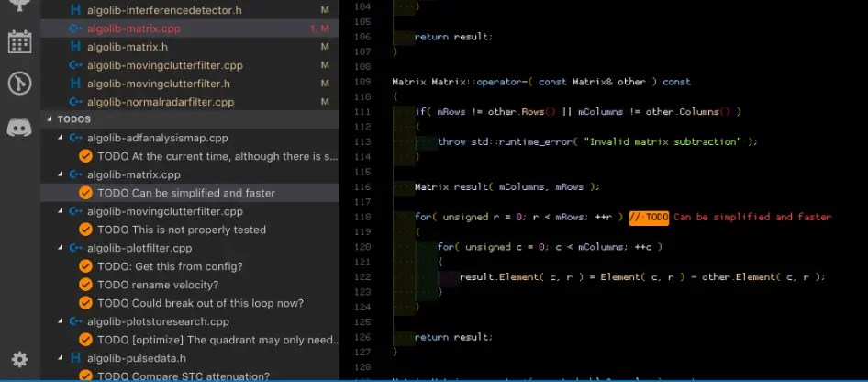
Task: Collapse algolib-plotfilter.cpp TODO group
Action: pyautogui.click(x=61, y=248)
